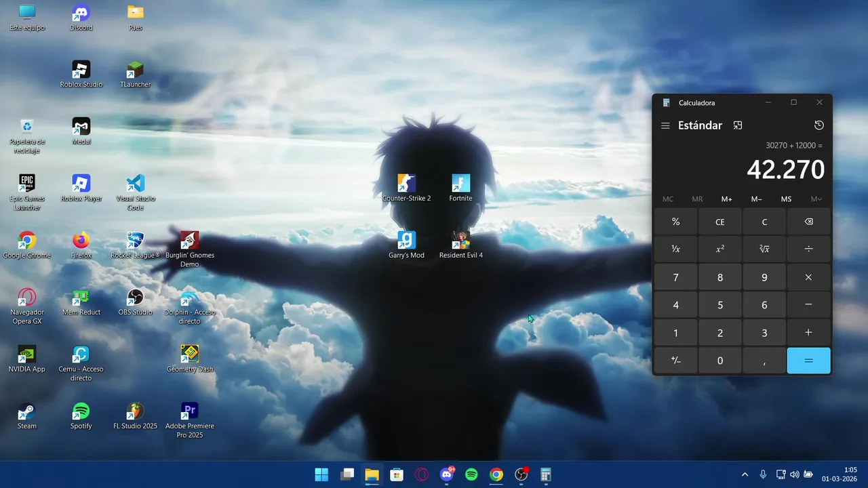Screen dimensions: 868x488
Task: Select Cemu - Acceso directo icon
Action: pyautogui.click(x=81, y=363)
